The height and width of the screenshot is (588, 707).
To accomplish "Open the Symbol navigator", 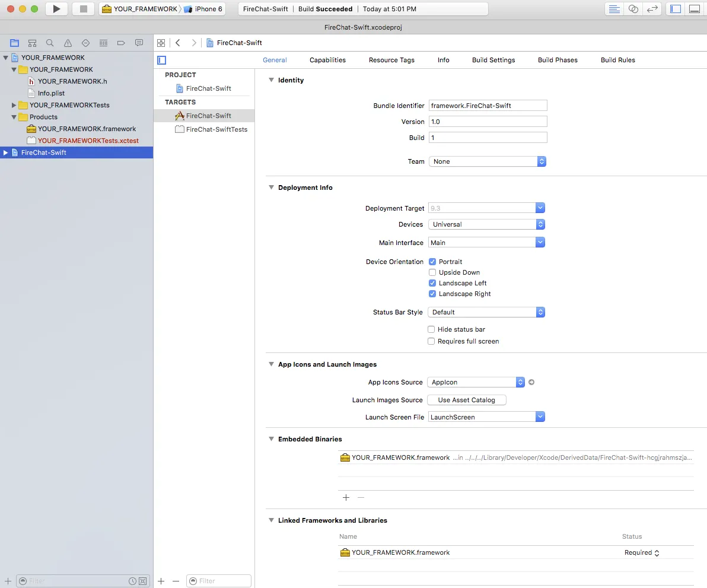I will click(x=32, y=43).
